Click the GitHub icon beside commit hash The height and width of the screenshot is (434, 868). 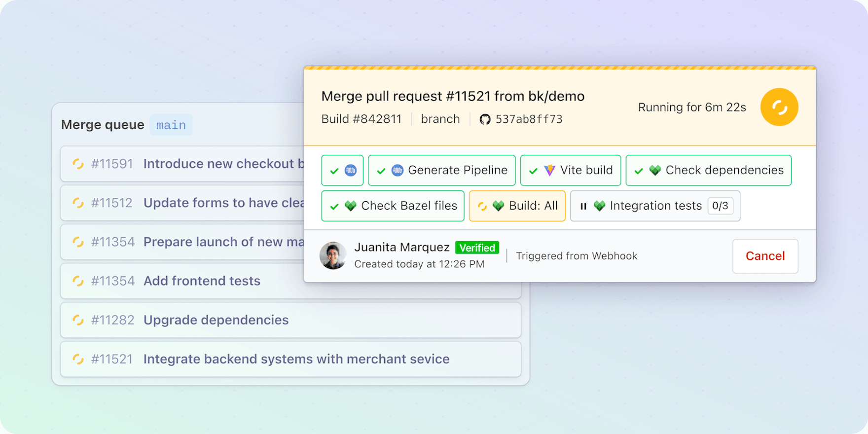pyautogui.click(x=485, y=119)
